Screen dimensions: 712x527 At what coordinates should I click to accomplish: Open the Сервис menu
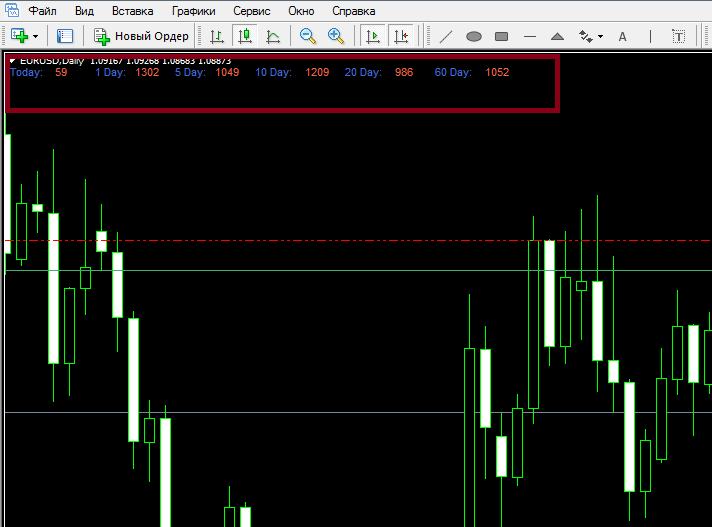252,11
